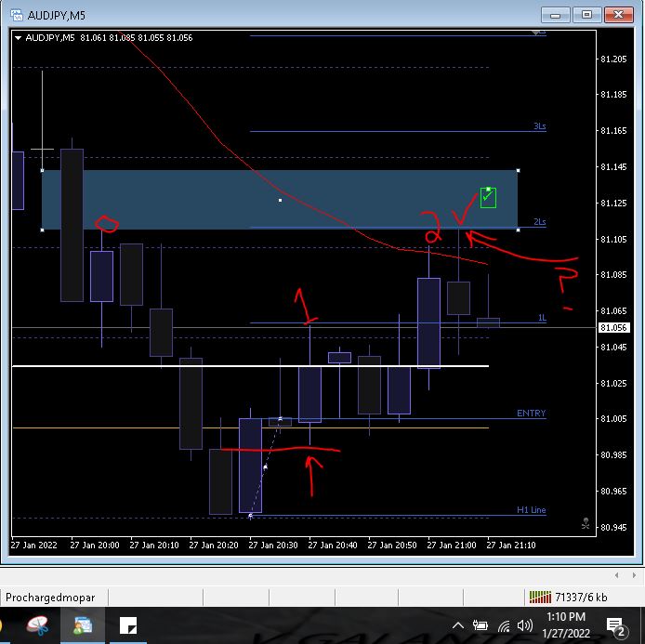This screenshot has height=644, width=645.
Task: Select the 2Ls line label
Action: [539, 222]
